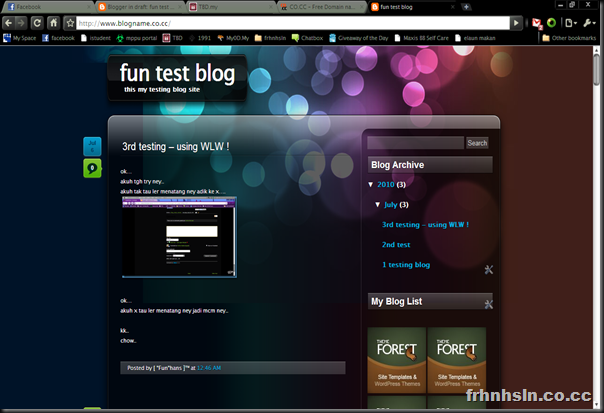
Task: Switch to the TBD.my tab
Action: click(x=231, y=7)
